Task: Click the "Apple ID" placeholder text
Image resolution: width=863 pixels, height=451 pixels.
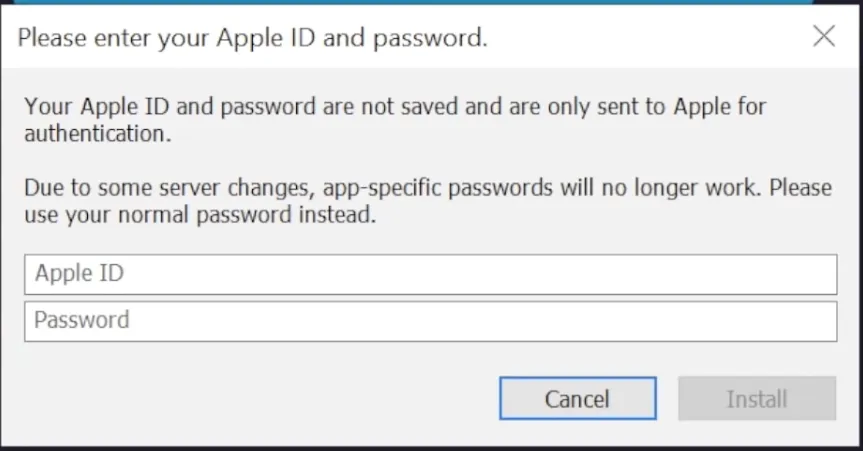Action: 79,274
